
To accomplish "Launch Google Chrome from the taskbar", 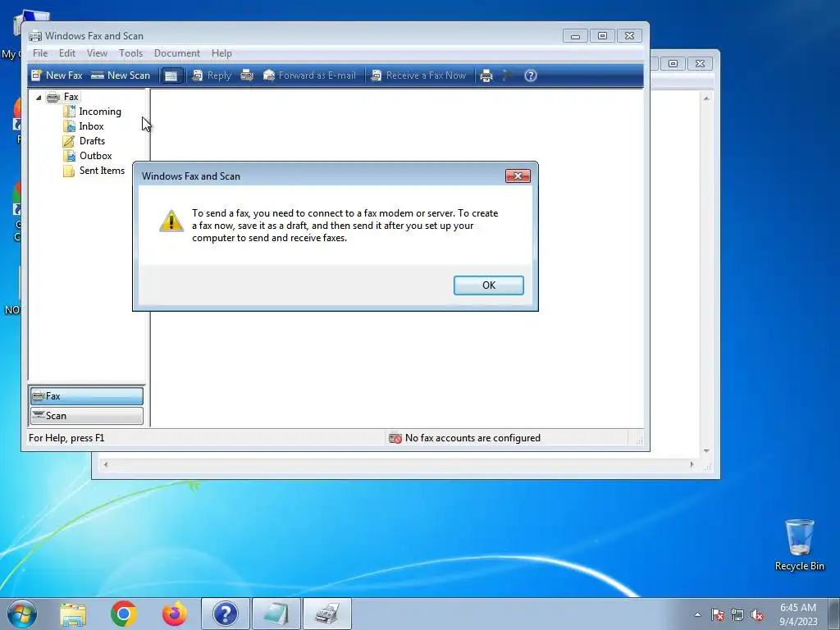I will click(x=124, y=614).
